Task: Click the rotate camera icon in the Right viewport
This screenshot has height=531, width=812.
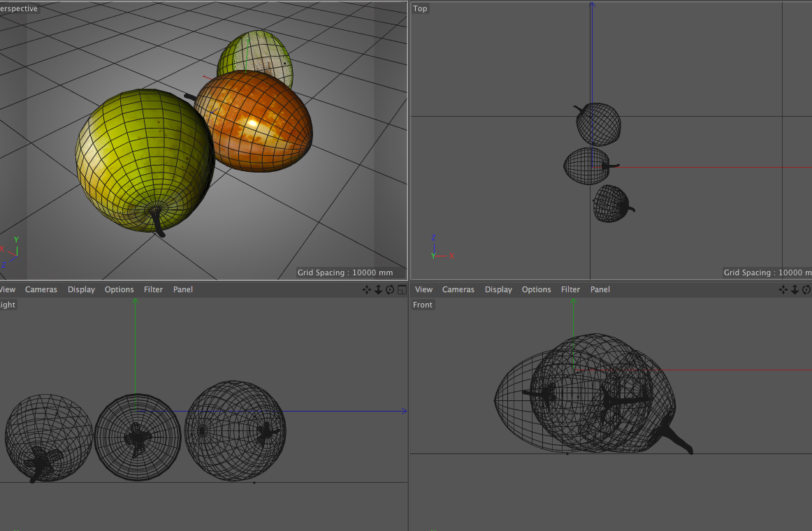Action: (x=390, y=289)
